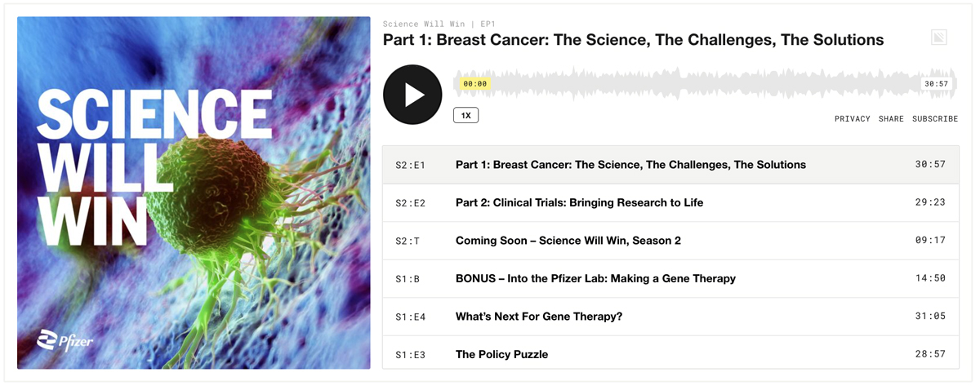Click the Science Will Win | EP1 subtitle

click(x=439, y=24)
